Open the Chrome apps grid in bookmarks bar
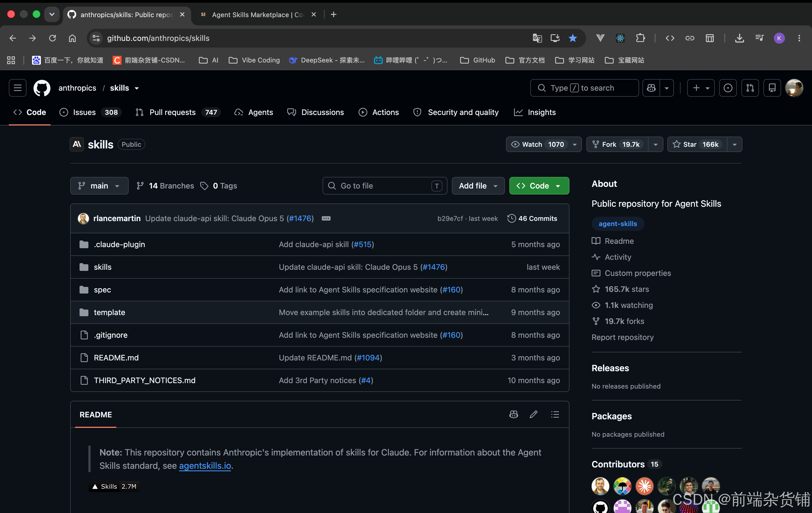This screenshot has width=812, height=513. pos(11,60)
